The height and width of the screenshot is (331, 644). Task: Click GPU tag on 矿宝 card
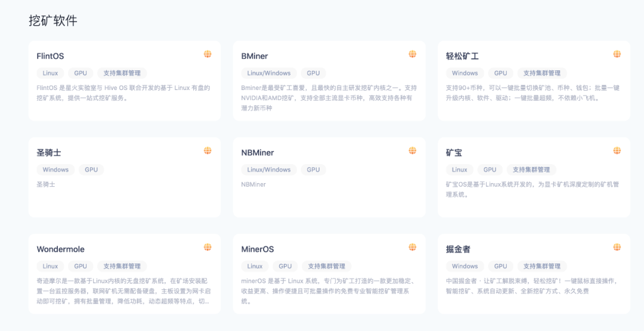coord(490,169)
